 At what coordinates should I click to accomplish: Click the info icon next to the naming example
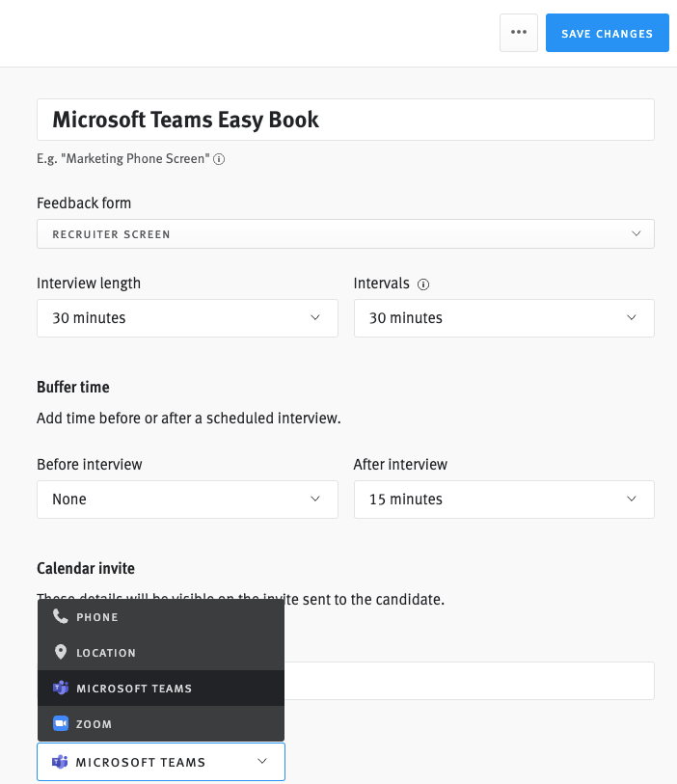219,158
